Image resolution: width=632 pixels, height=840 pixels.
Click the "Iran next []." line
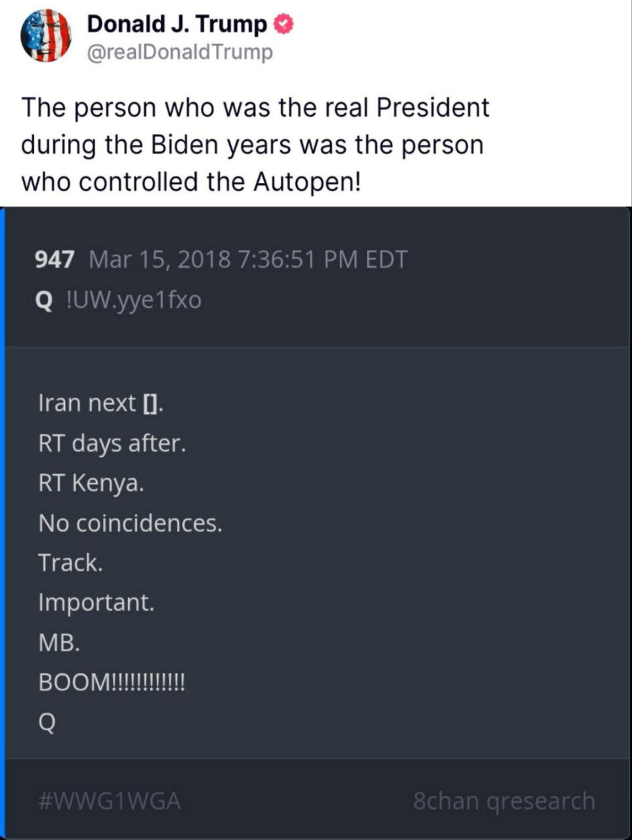tap(100, 403)
